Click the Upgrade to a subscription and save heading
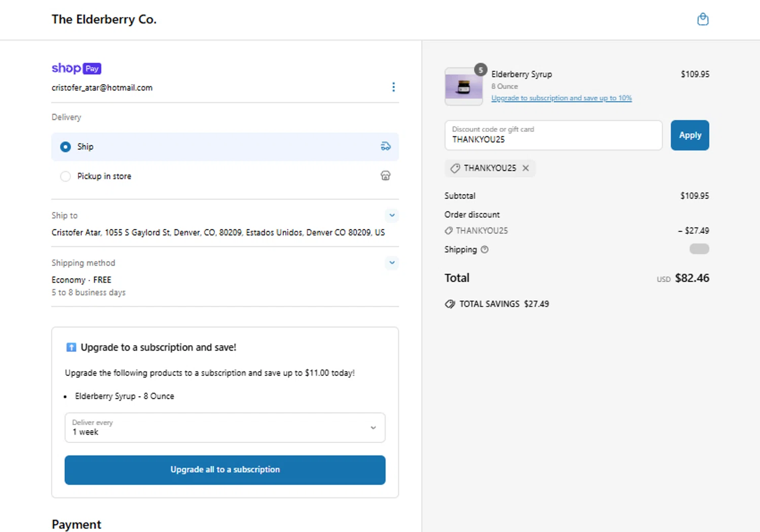 (159, 347)
